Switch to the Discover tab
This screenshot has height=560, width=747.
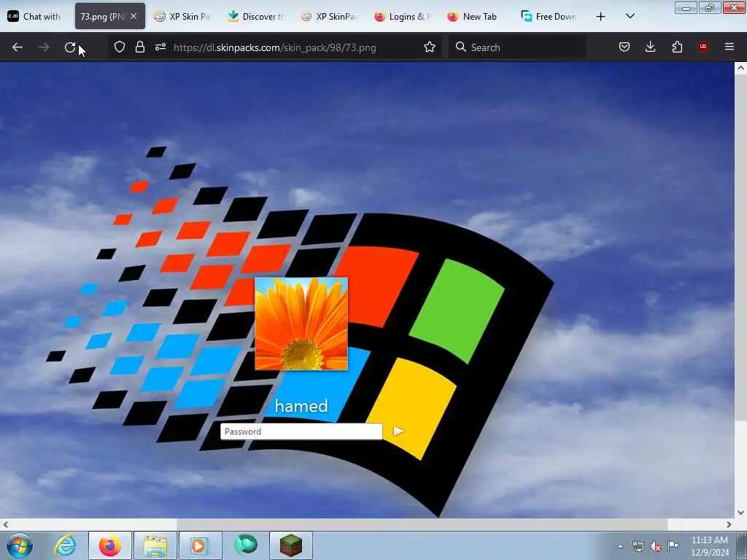(256, 17)
